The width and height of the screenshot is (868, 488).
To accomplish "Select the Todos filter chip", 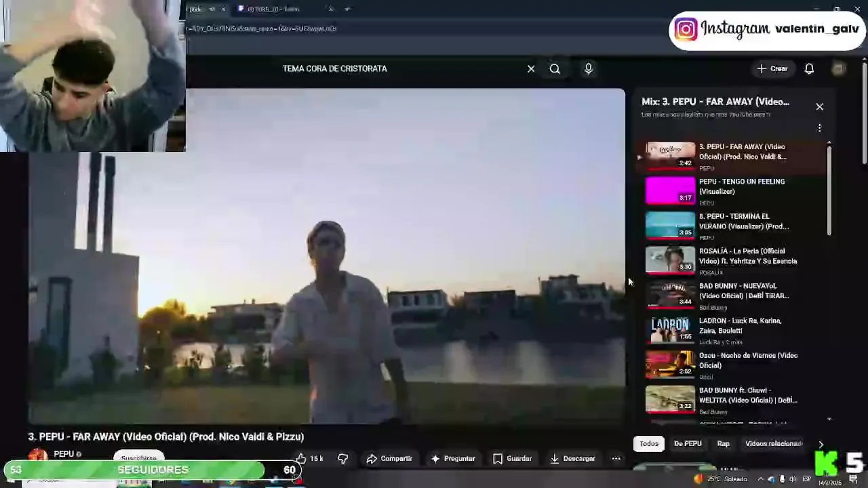I will (649, 444).
